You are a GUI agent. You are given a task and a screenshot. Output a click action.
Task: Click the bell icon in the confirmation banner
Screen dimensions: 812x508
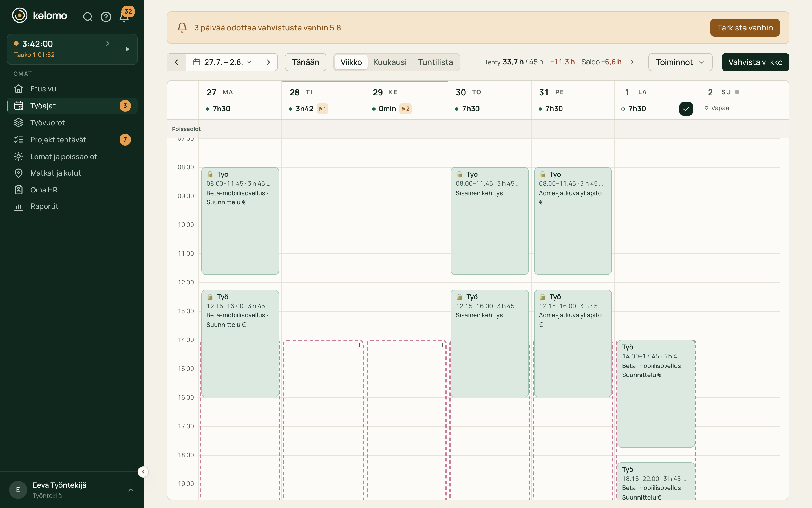(182, 28)
